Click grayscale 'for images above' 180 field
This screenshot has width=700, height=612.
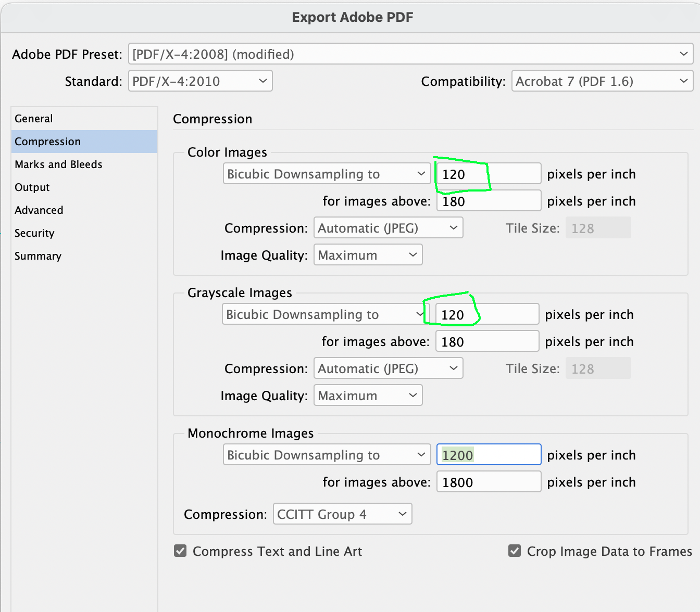pos(486,341)
